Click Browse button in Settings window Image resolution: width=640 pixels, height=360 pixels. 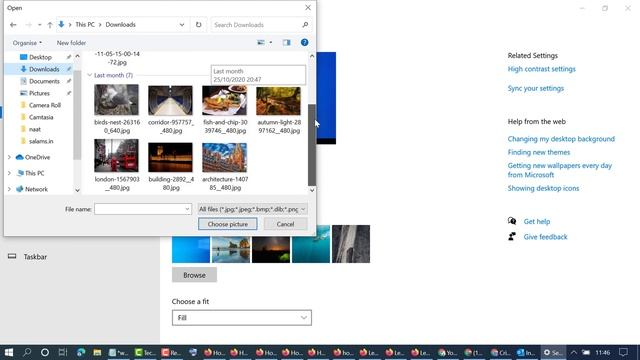point(194,275)
